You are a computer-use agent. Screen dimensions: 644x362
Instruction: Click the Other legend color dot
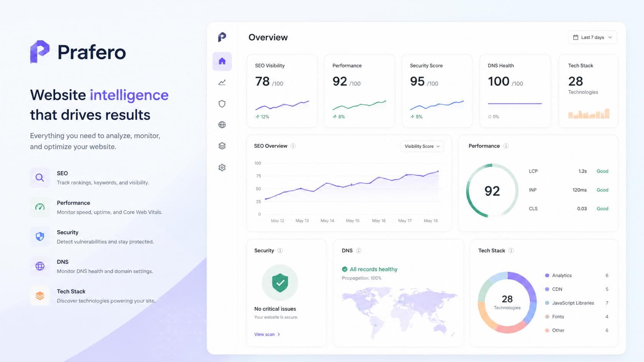point(547,331)
